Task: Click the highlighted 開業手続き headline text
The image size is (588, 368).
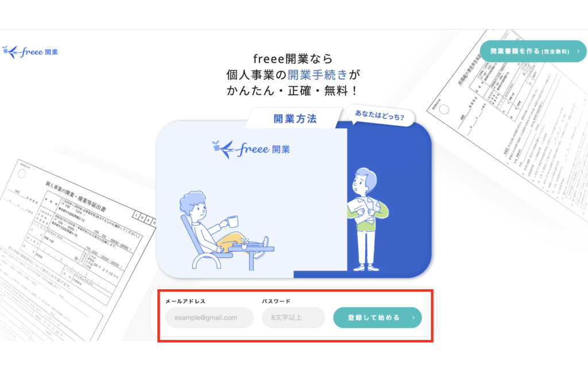Action: tap(318, 75)
